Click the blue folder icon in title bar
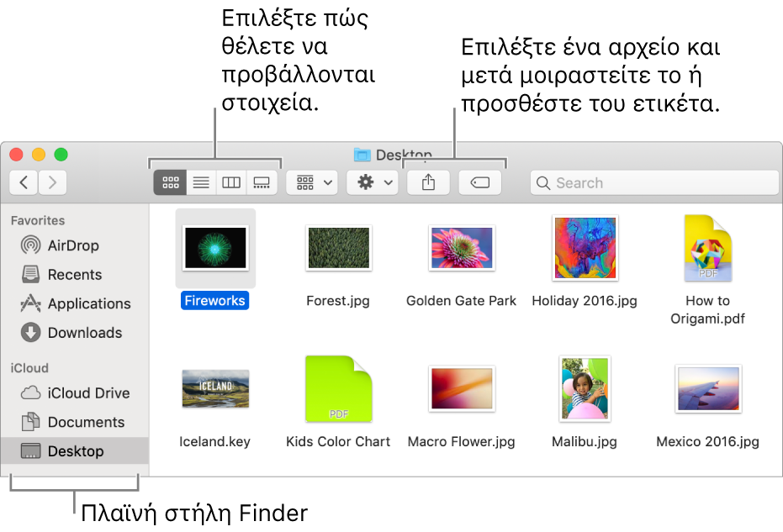The height and width of the screenshot is (532, 783). [x=362, y=155]
